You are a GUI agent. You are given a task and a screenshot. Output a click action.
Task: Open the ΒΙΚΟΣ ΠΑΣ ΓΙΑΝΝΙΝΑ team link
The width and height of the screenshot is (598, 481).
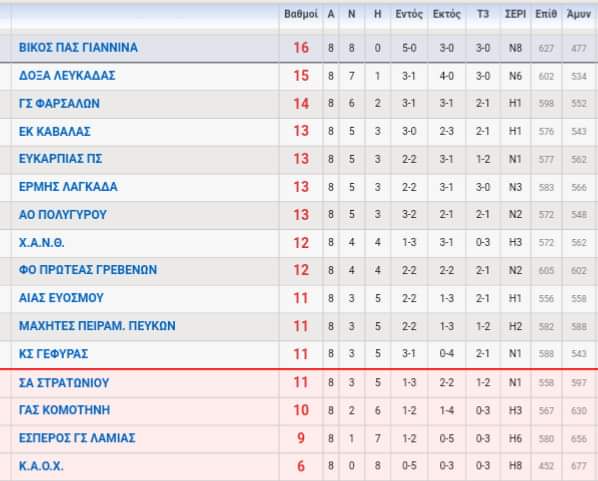point(78,48)
